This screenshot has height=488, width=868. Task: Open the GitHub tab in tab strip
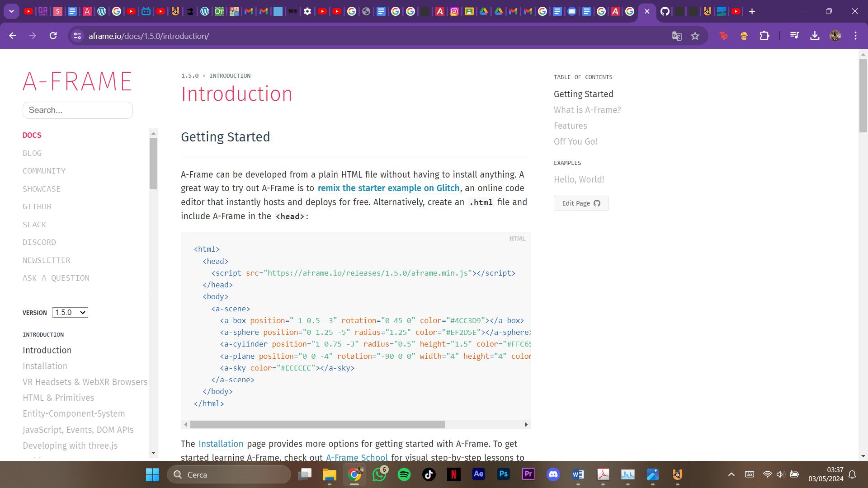point(665,11)
